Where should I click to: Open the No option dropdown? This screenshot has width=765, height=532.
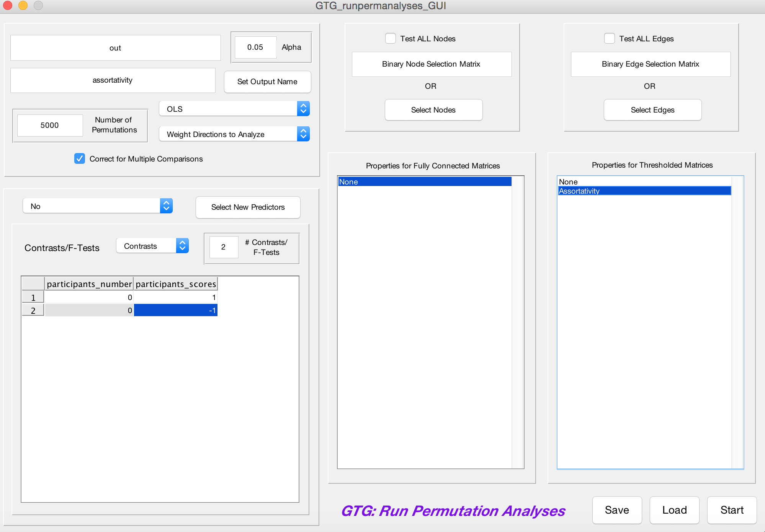[x=97, y=206]
